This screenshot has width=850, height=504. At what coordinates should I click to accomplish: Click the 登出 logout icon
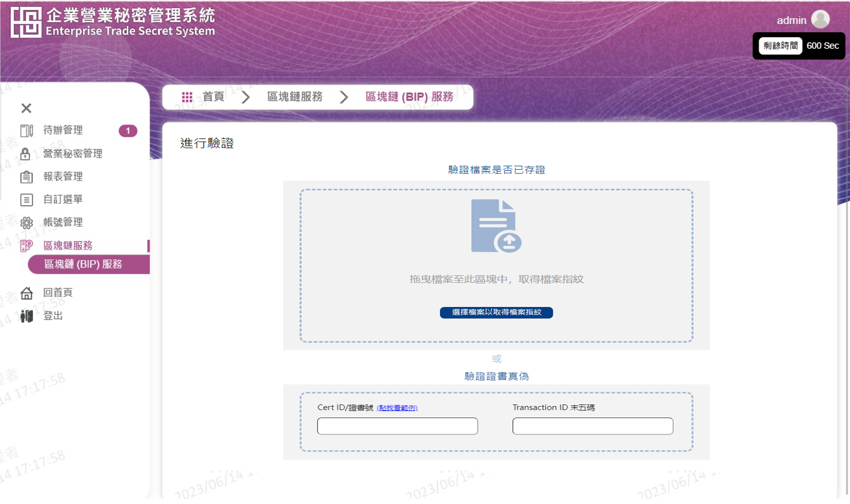point(26,316)
